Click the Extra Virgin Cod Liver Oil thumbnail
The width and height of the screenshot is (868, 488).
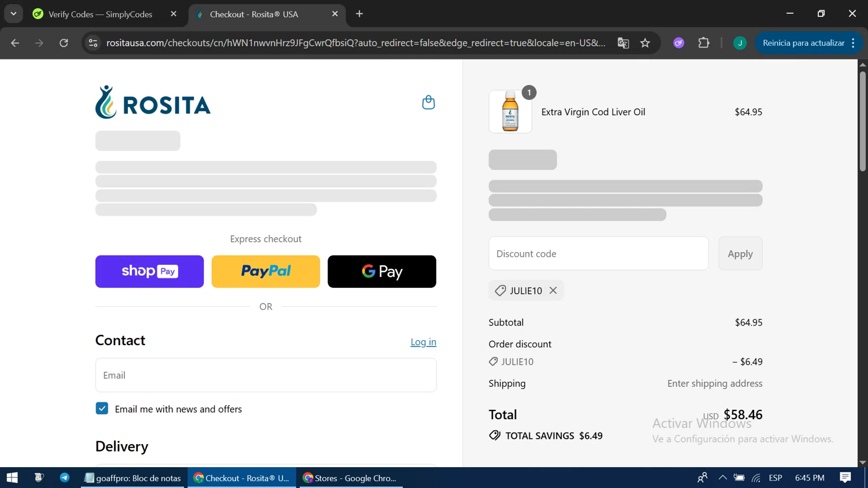(510, 112)
